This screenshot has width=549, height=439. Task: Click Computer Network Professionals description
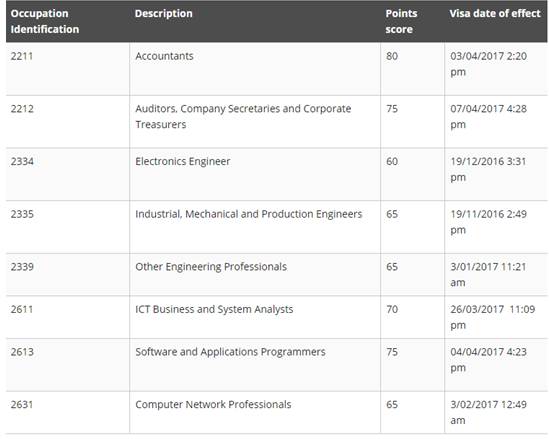tap(213, 405)
